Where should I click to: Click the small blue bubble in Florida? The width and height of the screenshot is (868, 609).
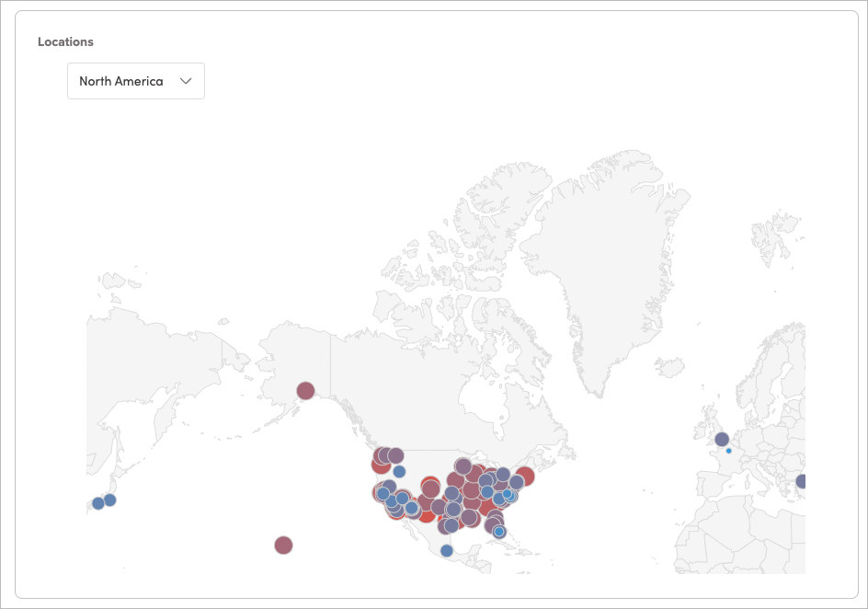click(499, 532)
